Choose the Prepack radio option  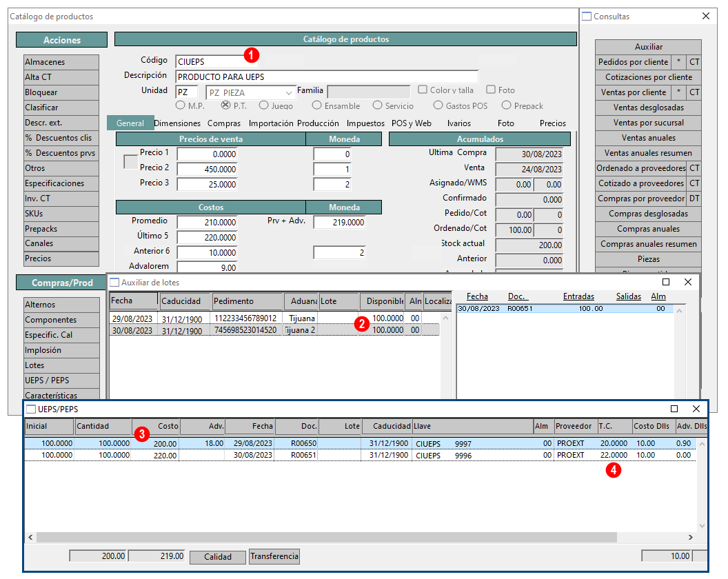[506, 105]
